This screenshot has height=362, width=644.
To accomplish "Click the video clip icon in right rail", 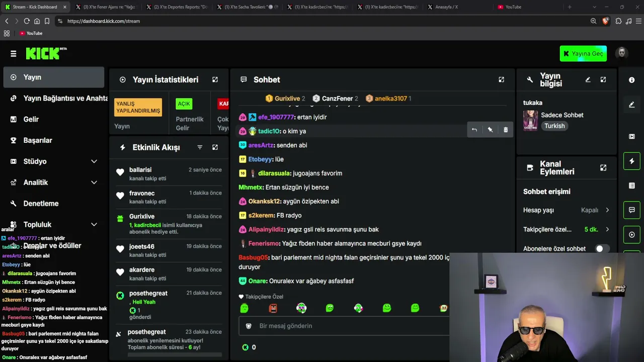I will (632, 136).
